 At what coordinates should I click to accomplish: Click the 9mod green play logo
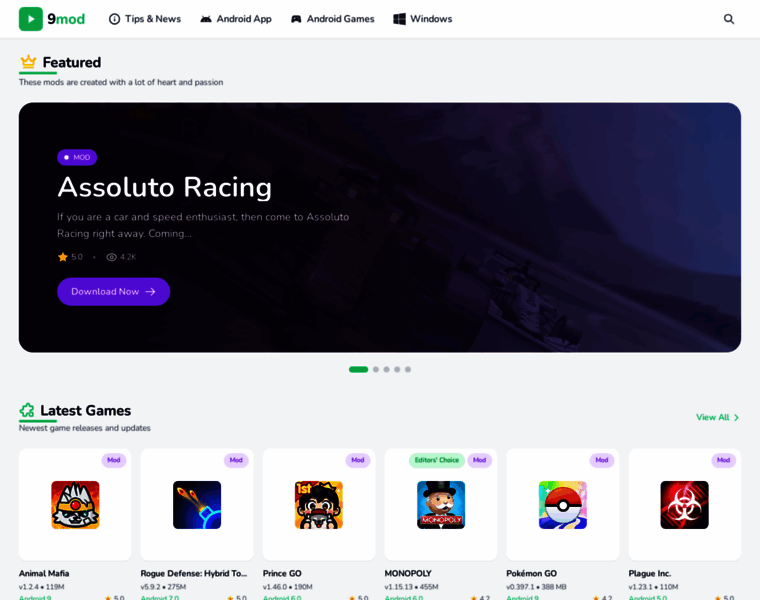[31, 19]
